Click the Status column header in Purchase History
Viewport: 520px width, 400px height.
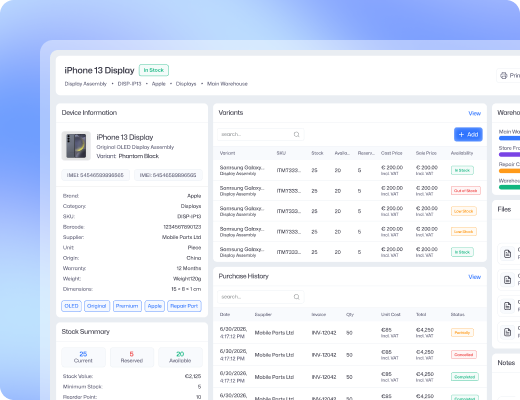click(x=458, y=314)
